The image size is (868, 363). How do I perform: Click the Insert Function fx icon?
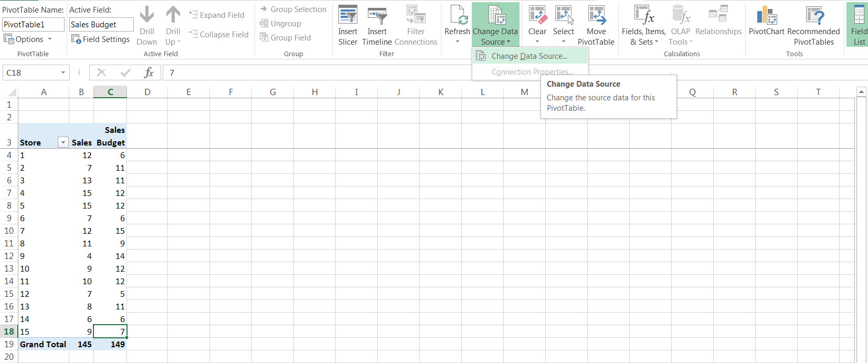click(149, 72)
